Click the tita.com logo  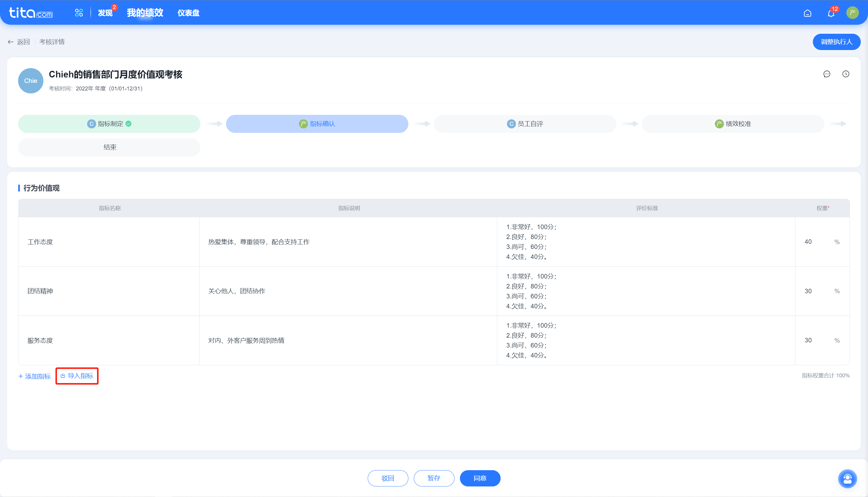point(31,13)
